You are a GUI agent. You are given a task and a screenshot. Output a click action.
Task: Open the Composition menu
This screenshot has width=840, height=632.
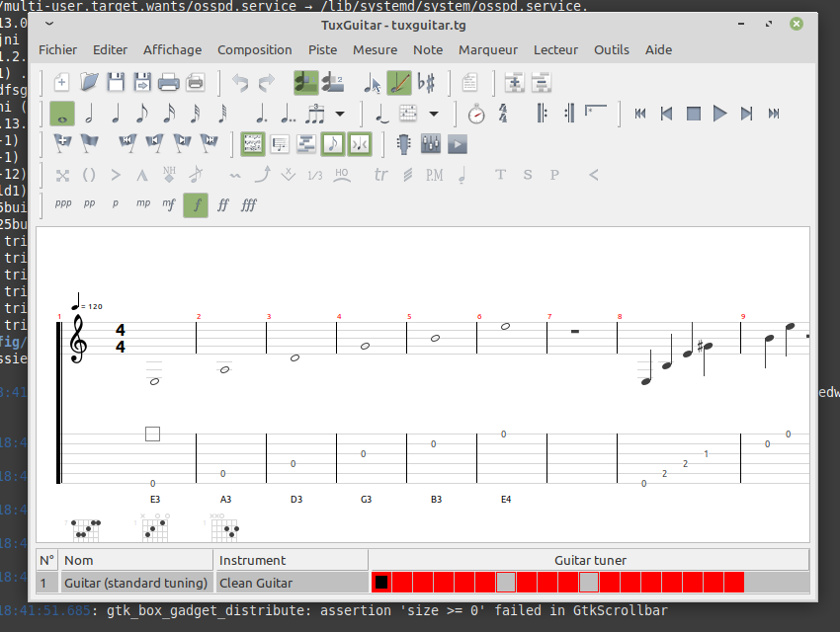254,49
